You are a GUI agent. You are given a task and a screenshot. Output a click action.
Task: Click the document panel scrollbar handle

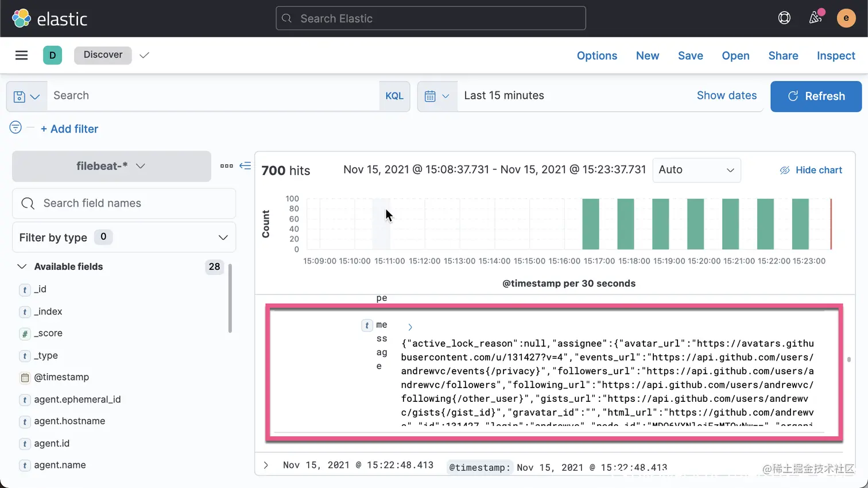pyautogui.click(x=848, y=359)
